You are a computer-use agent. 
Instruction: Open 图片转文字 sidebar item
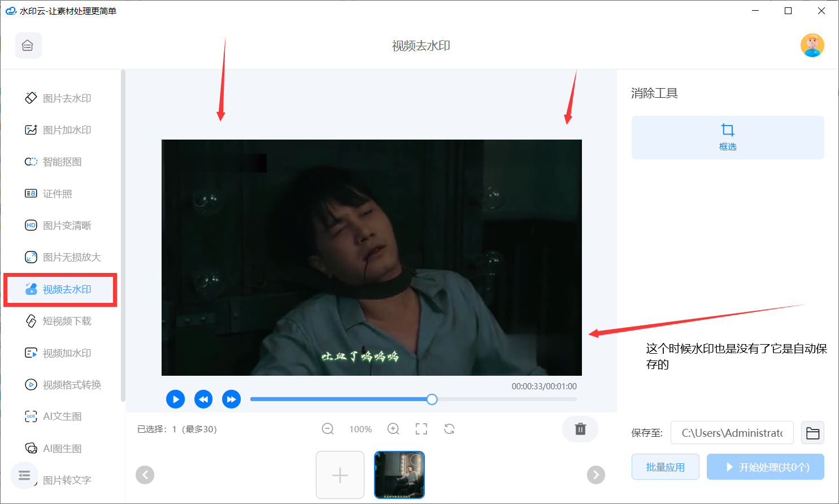(67, 480)
